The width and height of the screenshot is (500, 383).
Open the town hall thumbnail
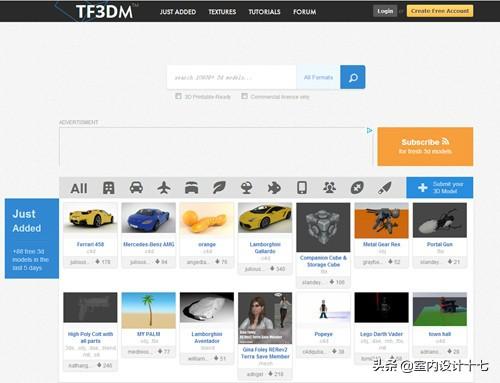[440, 309]
